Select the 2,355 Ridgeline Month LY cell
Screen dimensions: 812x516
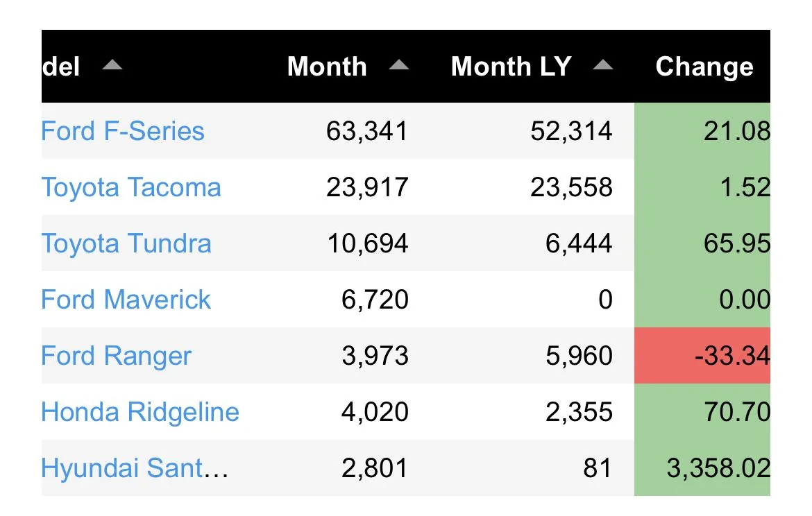[579, 412]
